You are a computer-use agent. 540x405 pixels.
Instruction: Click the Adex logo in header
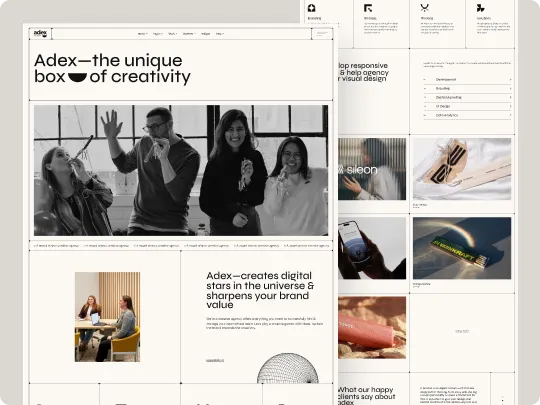coord(40,33)
